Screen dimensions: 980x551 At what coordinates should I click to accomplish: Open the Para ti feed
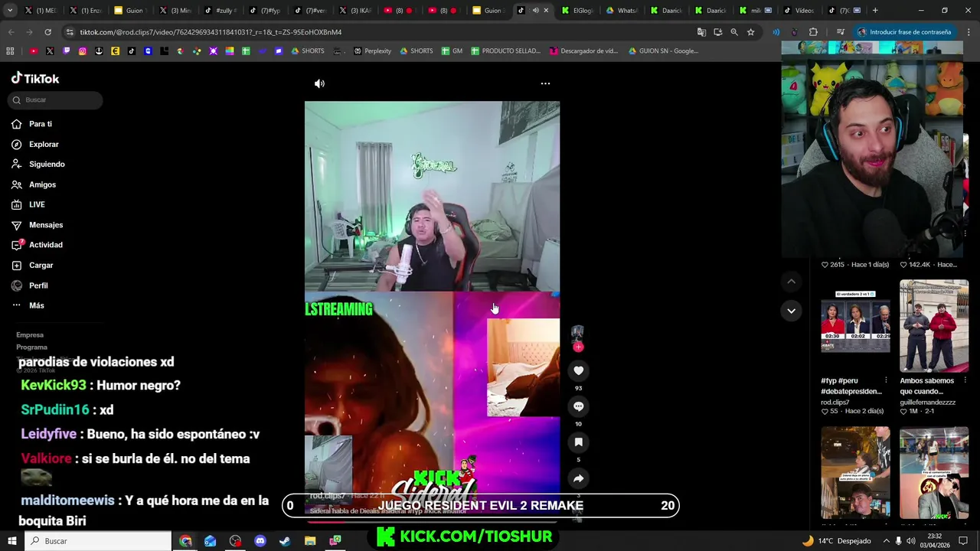point(41,124)
